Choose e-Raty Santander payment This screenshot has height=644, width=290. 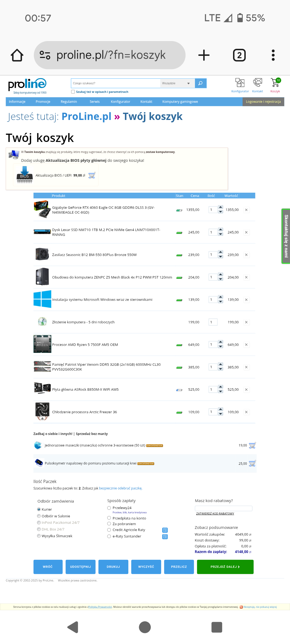(x=109, y=536)
